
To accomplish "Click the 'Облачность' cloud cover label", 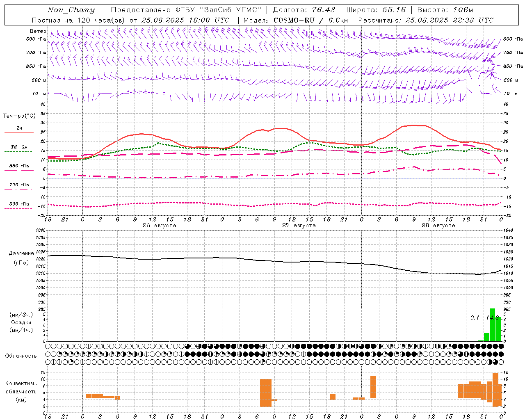I will tap(21, 356).
